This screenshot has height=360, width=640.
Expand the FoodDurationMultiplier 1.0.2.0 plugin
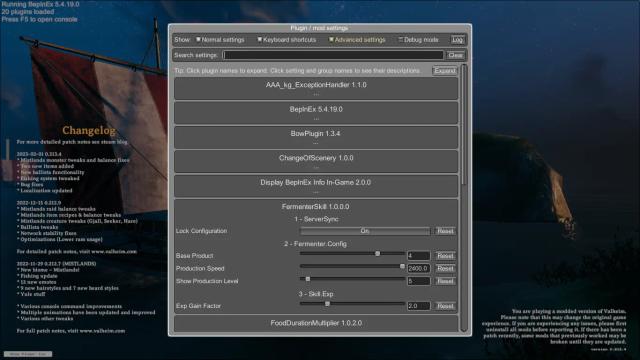316,323
